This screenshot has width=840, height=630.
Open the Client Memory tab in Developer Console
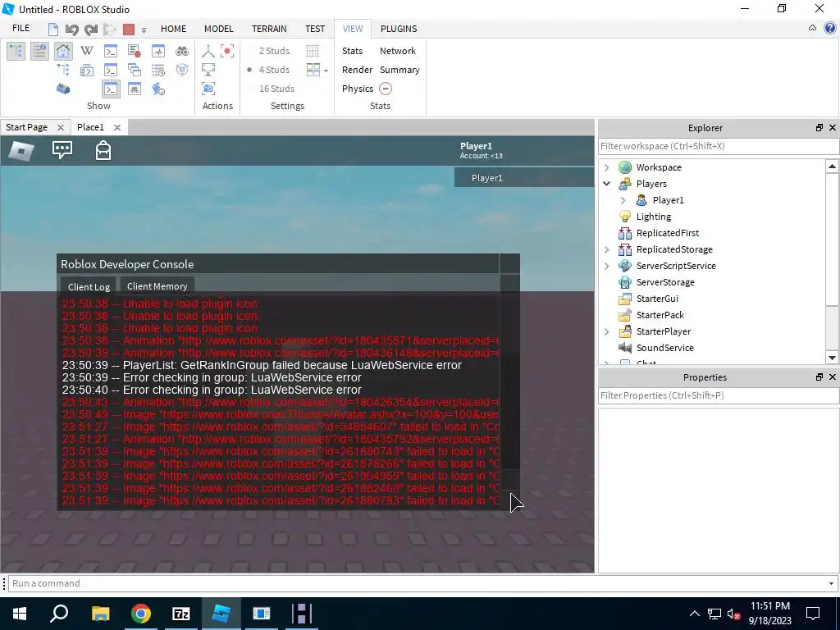coord(157,286)
